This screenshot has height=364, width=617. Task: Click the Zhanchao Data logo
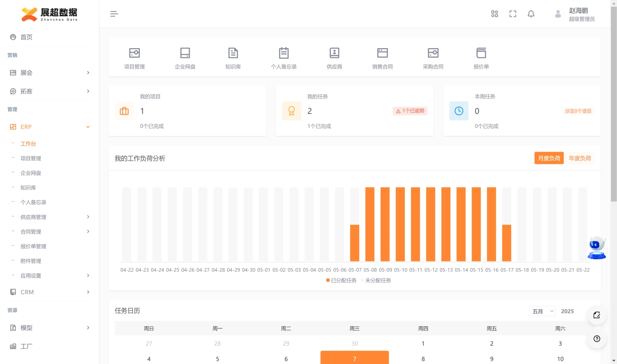[x=49, y=14]
